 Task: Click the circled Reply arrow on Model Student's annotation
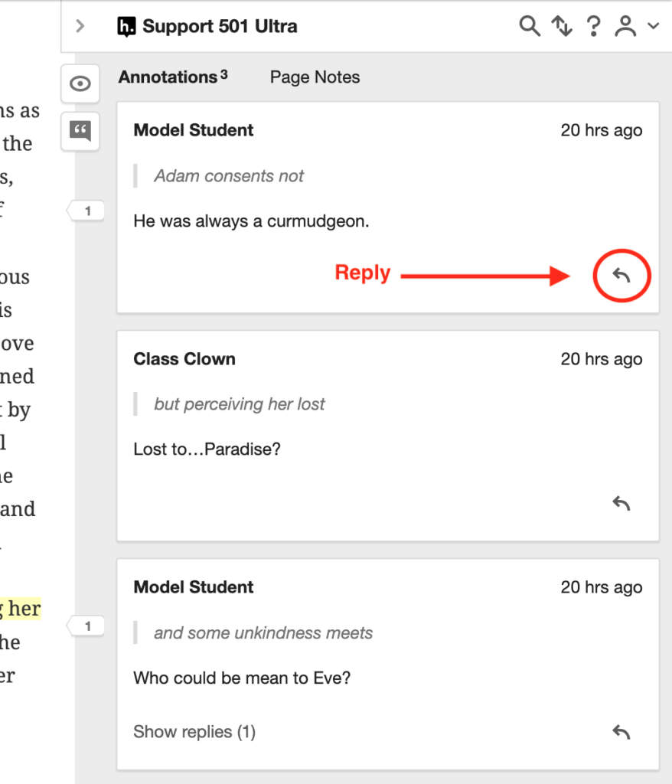click(x=621, y=276)
